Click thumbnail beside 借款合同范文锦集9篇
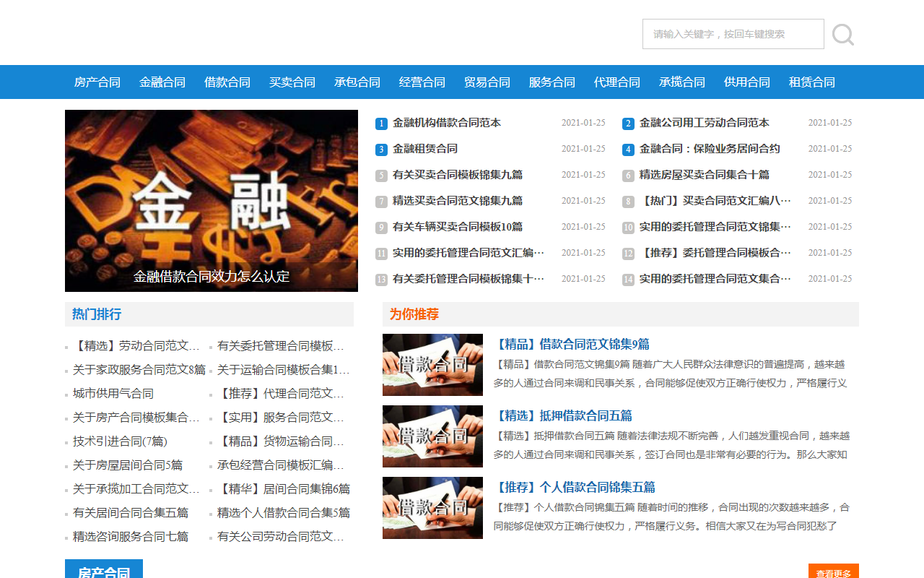924x578 pixels. [x=432, y=365]
